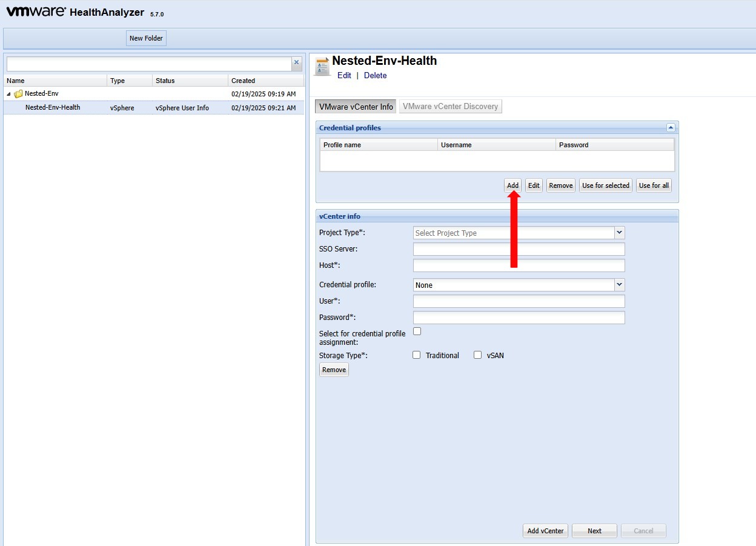Click the Host input field

pos(519,265)
